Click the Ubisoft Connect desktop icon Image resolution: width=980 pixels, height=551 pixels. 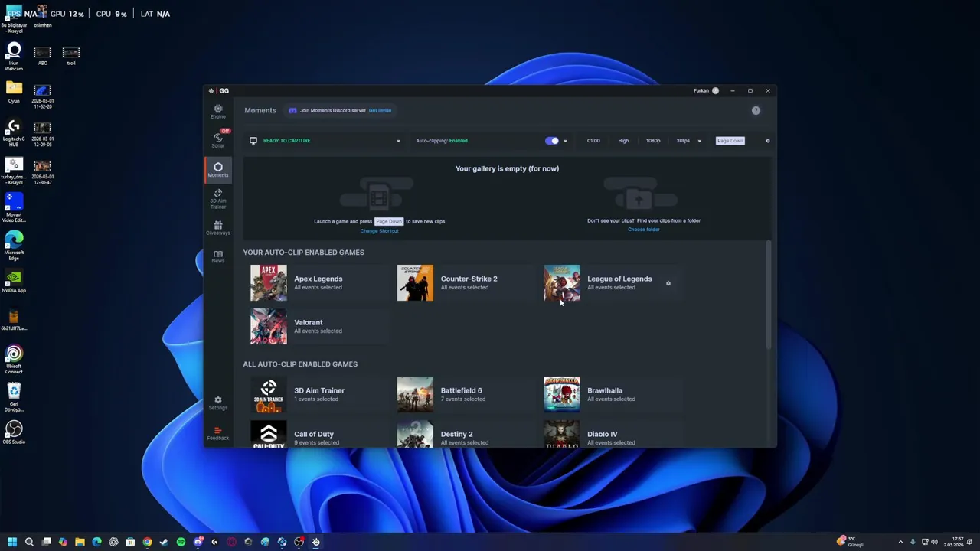pos(14,359)
